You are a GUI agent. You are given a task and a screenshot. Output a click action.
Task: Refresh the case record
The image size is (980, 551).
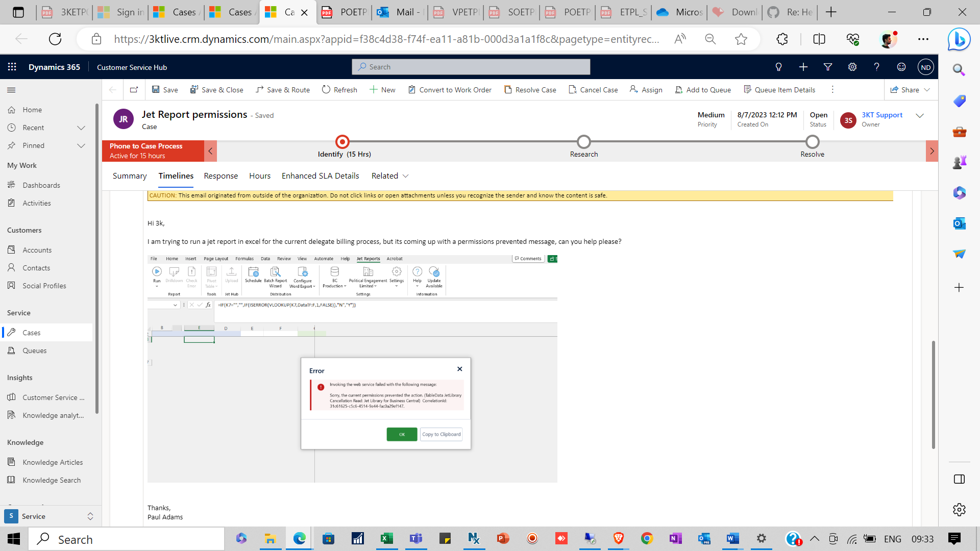click(x=339, y=90)
